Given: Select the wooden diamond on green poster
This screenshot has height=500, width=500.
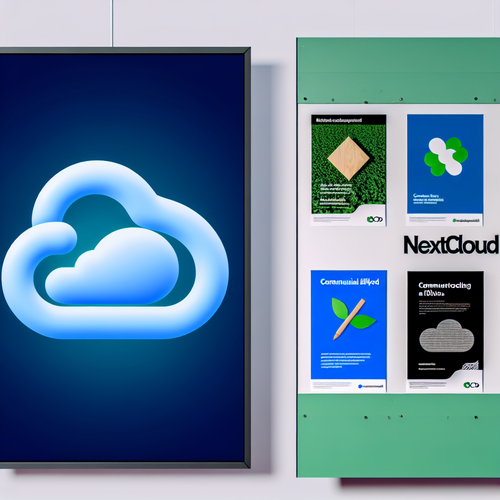Looking at the screenshot, I should pos(349,158).
